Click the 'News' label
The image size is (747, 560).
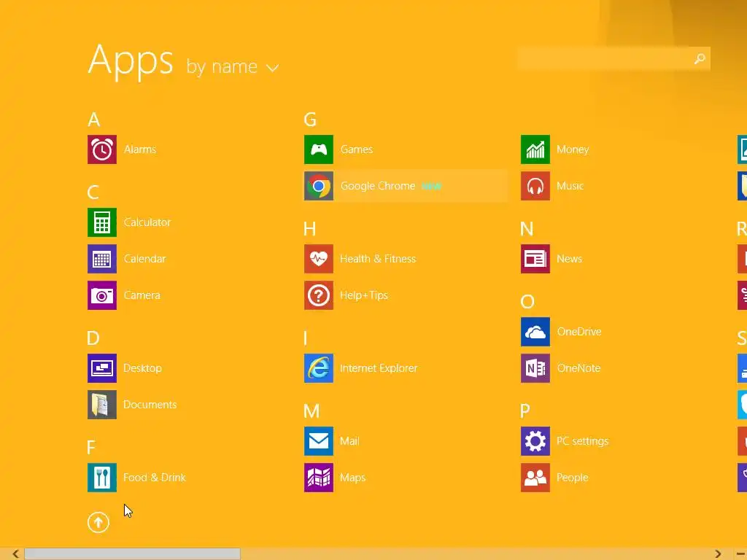570,259
